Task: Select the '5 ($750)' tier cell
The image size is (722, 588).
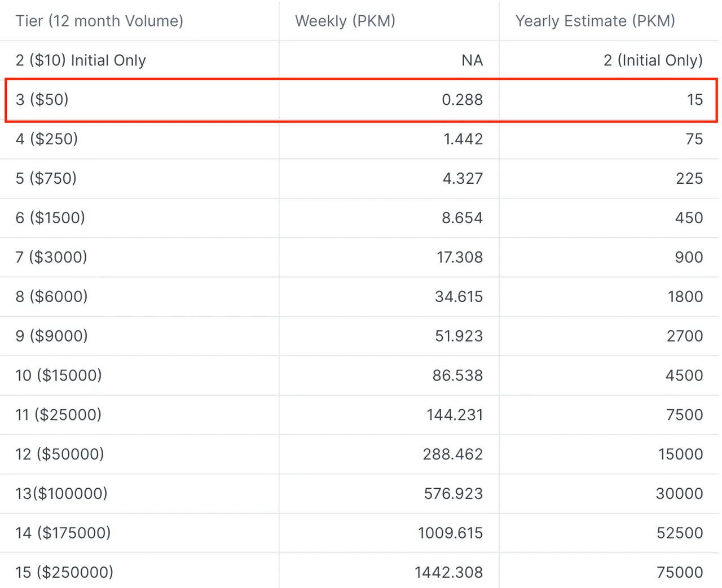Action: 46,179
